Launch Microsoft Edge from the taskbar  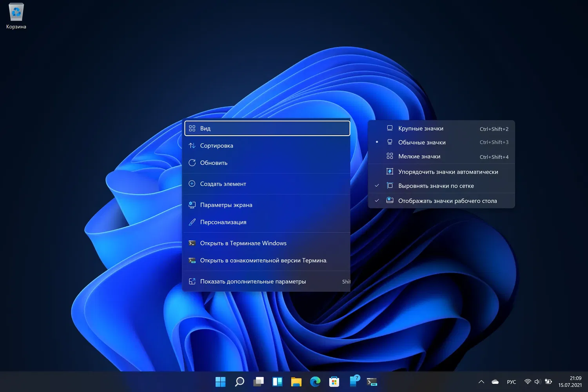click(x=315, y=382)
